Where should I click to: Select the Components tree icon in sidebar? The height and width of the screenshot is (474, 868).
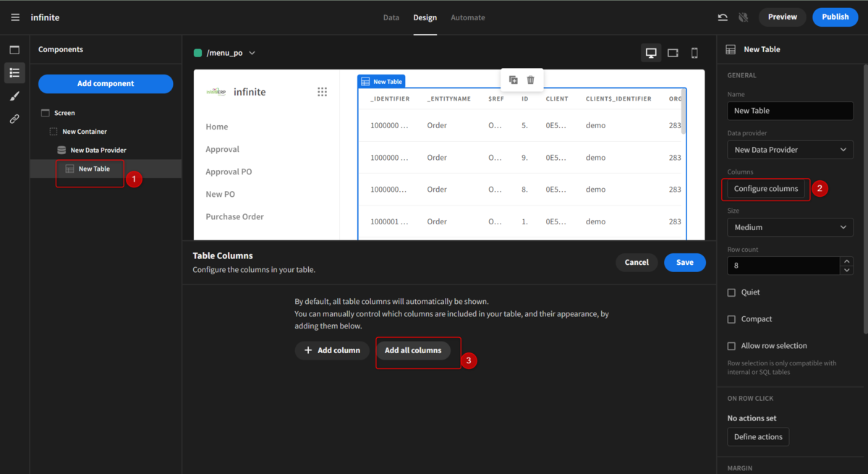(14, 72)
